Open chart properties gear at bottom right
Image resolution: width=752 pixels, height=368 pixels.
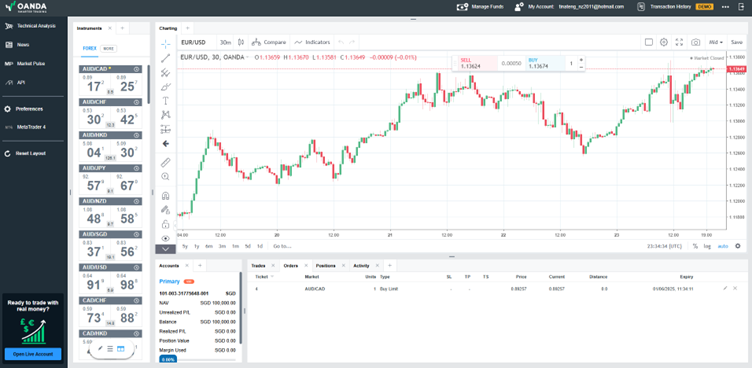coord(738,246)
